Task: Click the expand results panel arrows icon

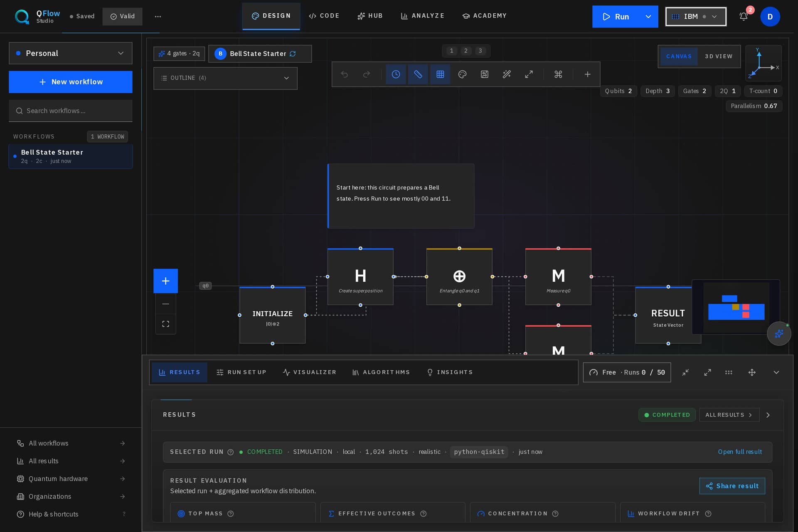Action: pyautogui.click(x=707, y=372)
